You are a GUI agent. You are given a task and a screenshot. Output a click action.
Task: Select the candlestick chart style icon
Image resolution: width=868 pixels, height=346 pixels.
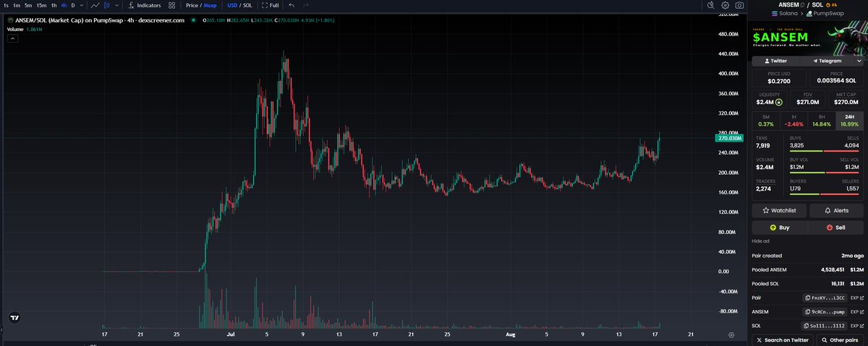(x=106, y=5)
